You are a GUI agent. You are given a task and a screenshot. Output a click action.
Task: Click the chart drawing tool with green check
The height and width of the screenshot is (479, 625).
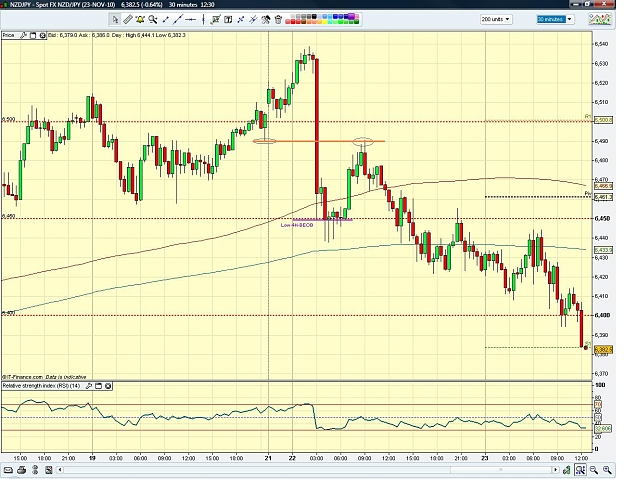tap(216, 19)
